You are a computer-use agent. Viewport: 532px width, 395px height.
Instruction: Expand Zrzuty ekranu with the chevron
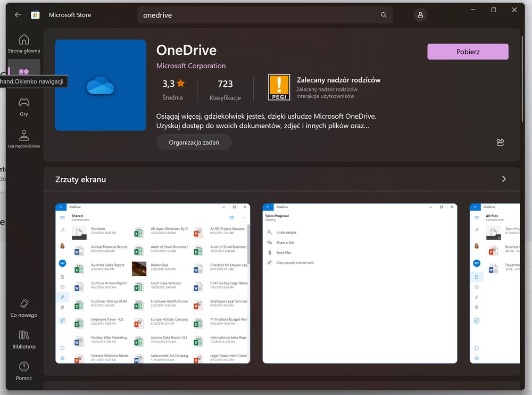(504, 179)
